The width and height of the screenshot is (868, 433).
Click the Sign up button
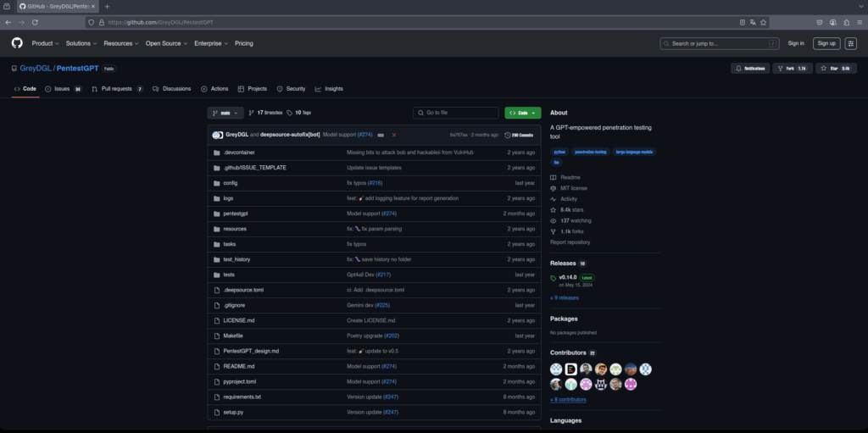click(826, 43)
